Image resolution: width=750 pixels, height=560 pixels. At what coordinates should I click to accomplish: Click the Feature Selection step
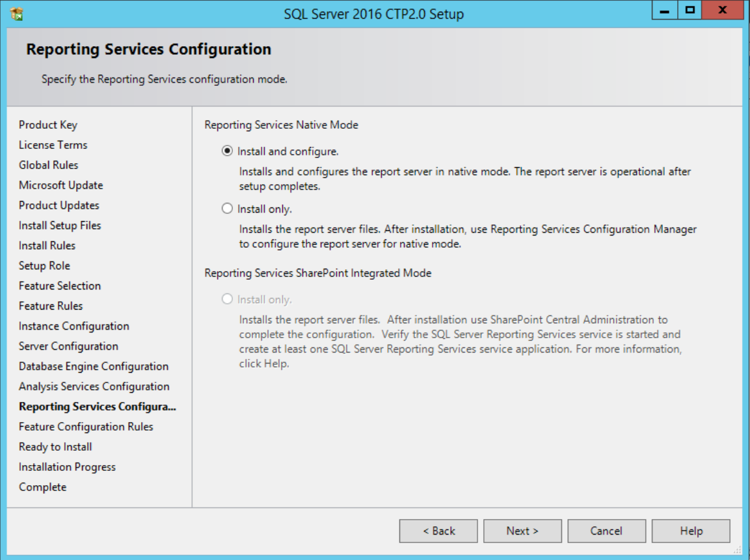pyautogui.click(x=60, y=286)
